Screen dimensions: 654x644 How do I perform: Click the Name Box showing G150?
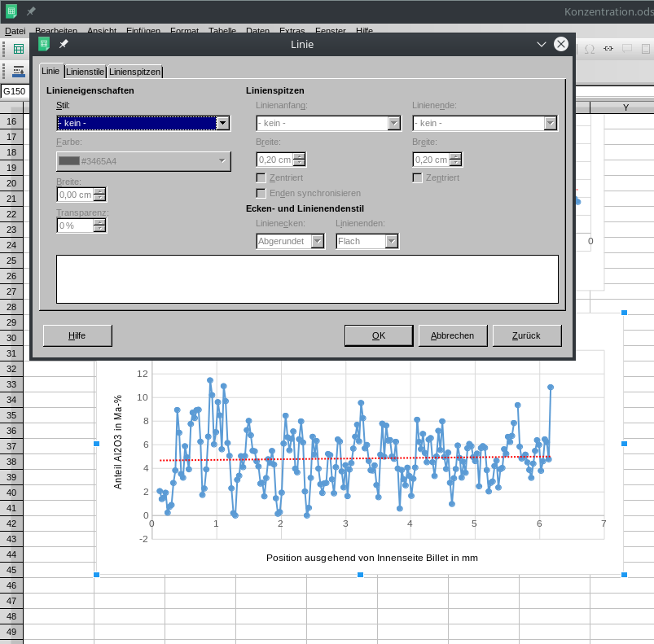coord(15,91)
